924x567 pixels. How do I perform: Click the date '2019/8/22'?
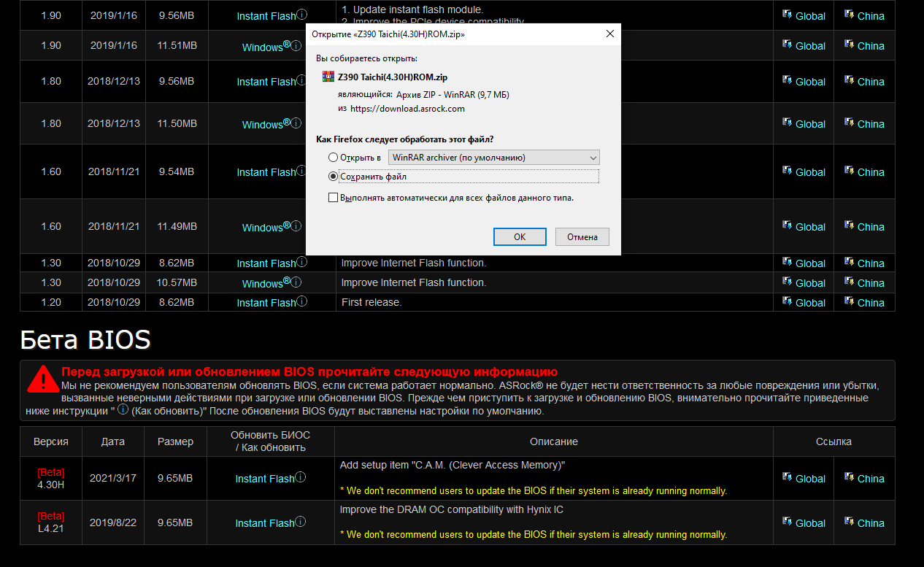pyautogui.click(x=113, y=522)
